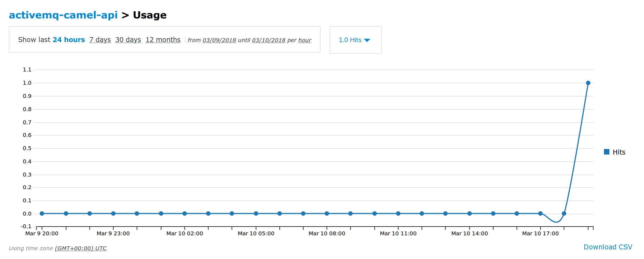Select the first data point at Mar 9 20:00
Screen dimensions: 644x259
click(42, 214)
